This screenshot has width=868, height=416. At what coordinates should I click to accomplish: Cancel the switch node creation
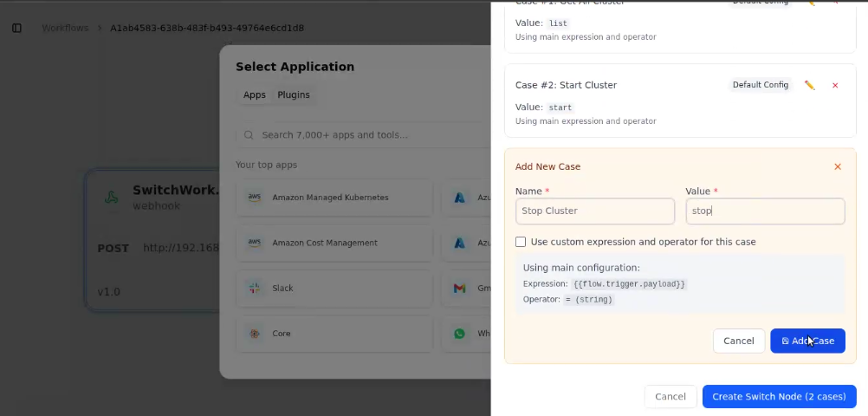pos(670,396)
